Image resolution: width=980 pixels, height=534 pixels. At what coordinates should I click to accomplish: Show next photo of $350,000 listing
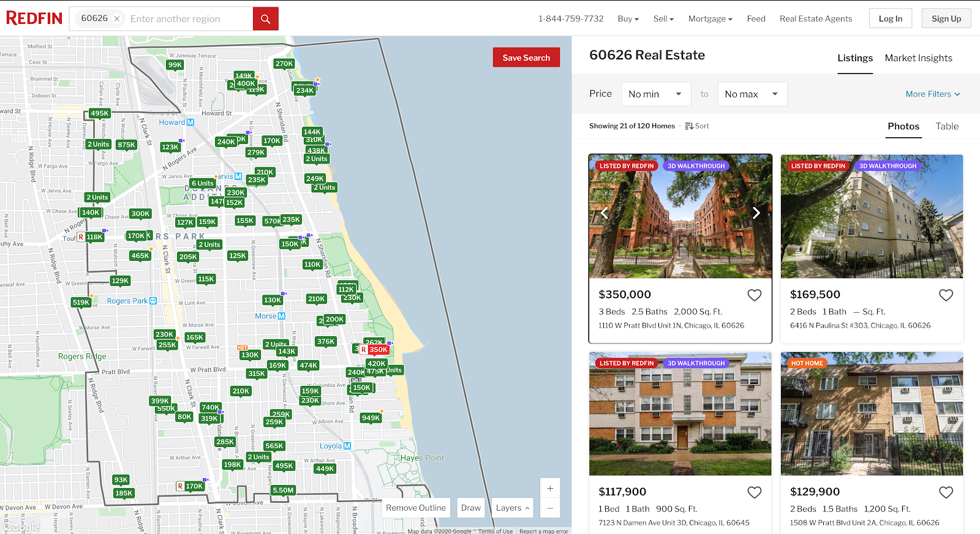pyautogui.click(x=756, y=213)
